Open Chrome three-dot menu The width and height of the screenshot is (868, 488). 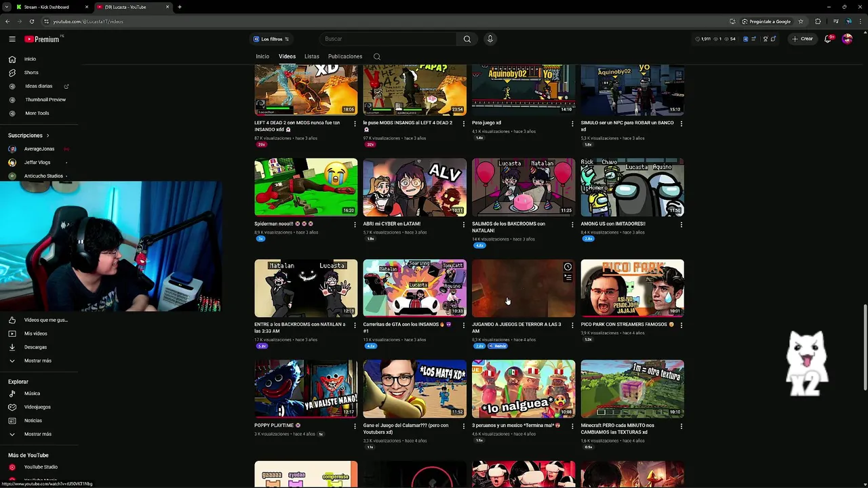coord(861,21)
